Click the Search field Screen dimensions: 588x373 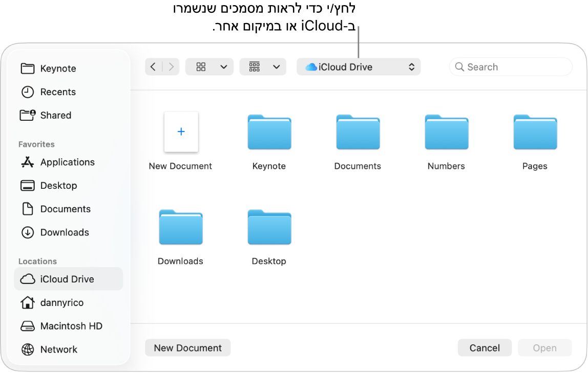pyautogui.click(x=510, y=67)
